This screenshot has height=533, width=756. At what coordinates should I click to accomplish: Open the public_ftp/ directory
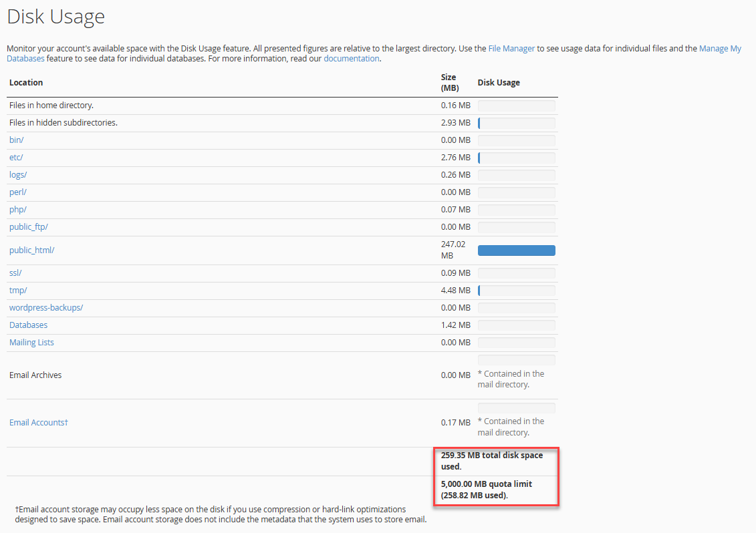[29, 226]
